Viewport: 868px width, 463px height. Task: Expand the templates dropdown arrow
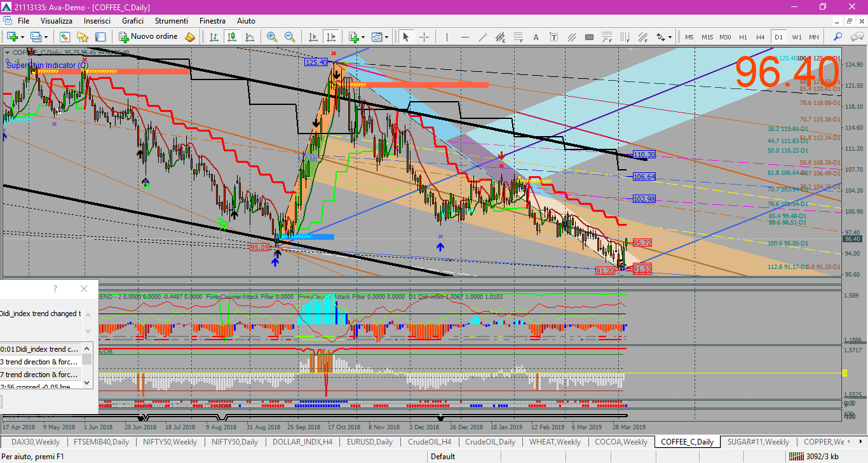click(x=388, y=37)
